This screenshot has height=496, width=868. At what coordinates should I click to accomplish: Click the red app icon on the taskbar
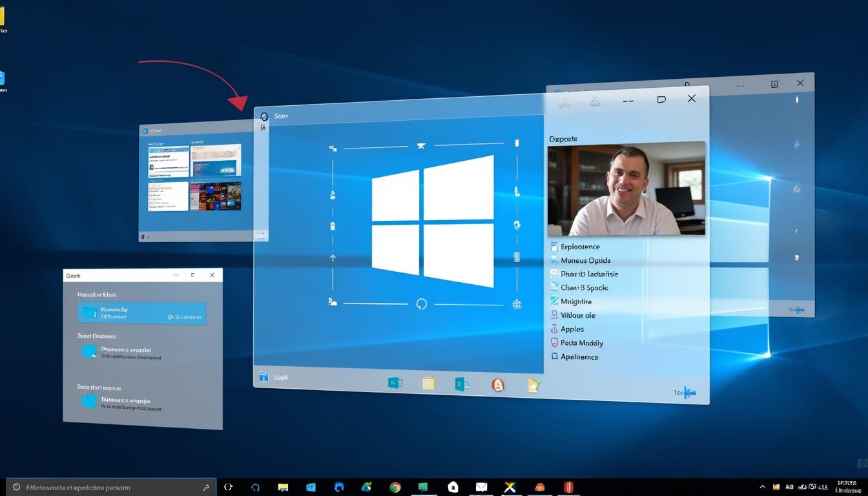[x=568, y=487]
